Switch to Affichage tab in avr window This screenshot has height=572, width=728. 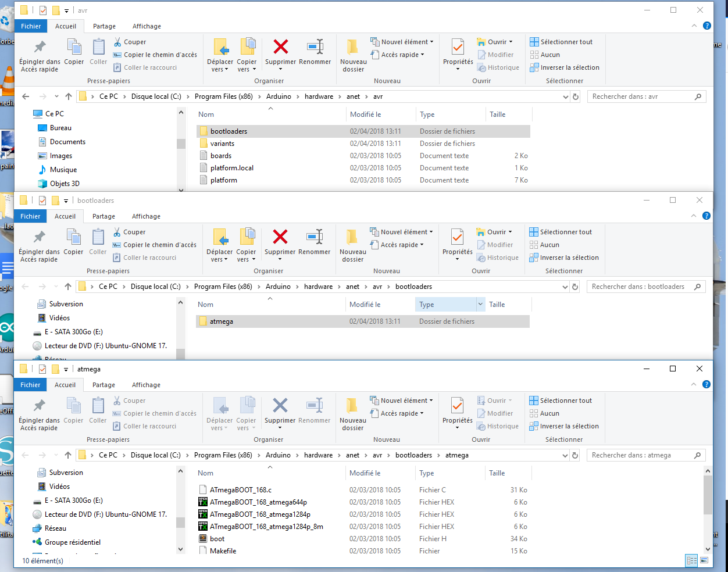click(x=147, y=26)
